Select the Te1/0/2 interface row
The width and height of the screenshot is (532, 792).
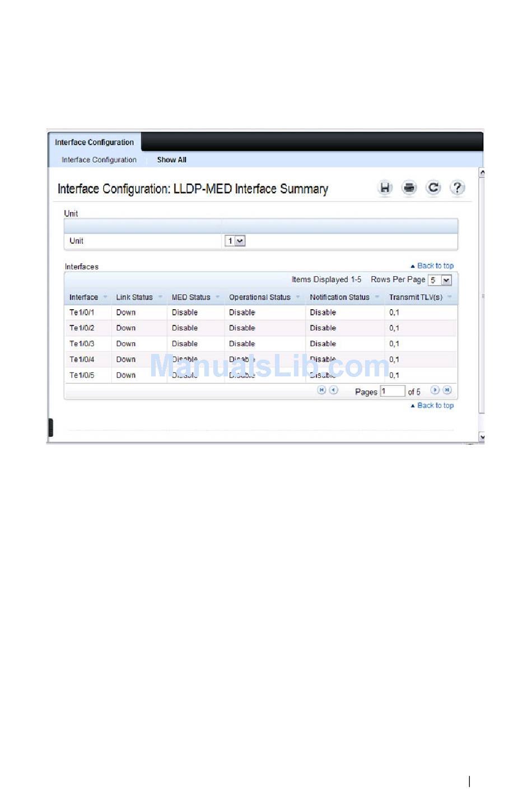tap(261, 328)
